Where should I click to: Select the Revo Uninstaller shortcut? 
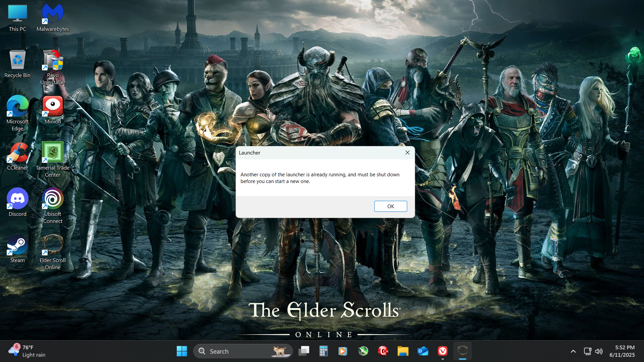(x=53, y=67)
